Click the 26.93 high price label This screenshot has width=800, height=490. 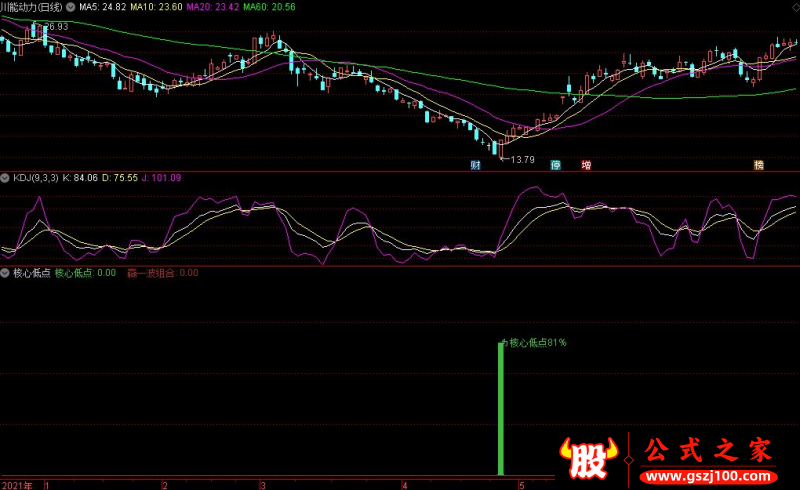coord(56,27)
